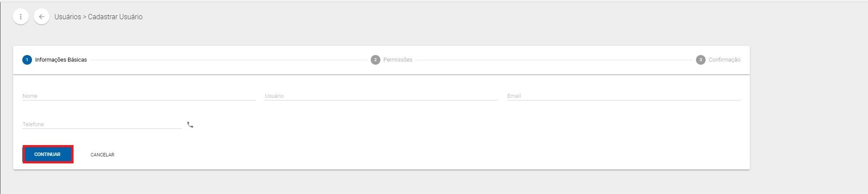Click into the Usuário text field
868x194 pixels.
pyautogui.click(x=381, y=96)
